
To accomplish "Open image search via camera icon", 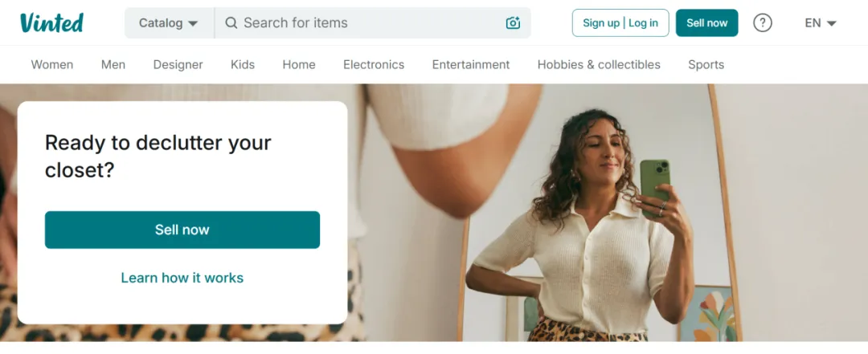I will [513, 22].
